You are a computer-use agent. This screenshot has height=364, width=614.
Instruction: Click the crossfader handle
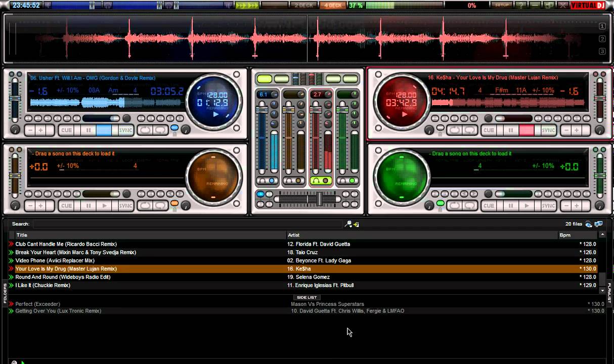pyautogui.click(x=320, y=199)
